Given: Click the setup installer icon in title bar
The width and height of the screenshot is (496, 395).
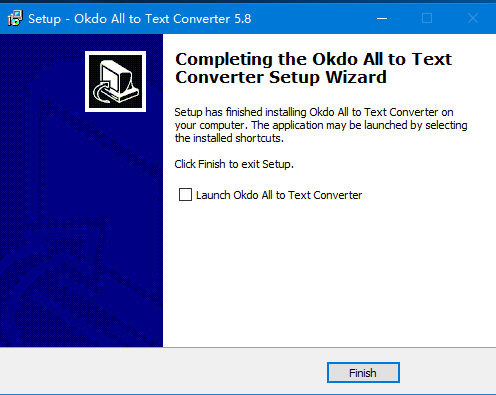Looking at the screenshot, I should (15, 18).
